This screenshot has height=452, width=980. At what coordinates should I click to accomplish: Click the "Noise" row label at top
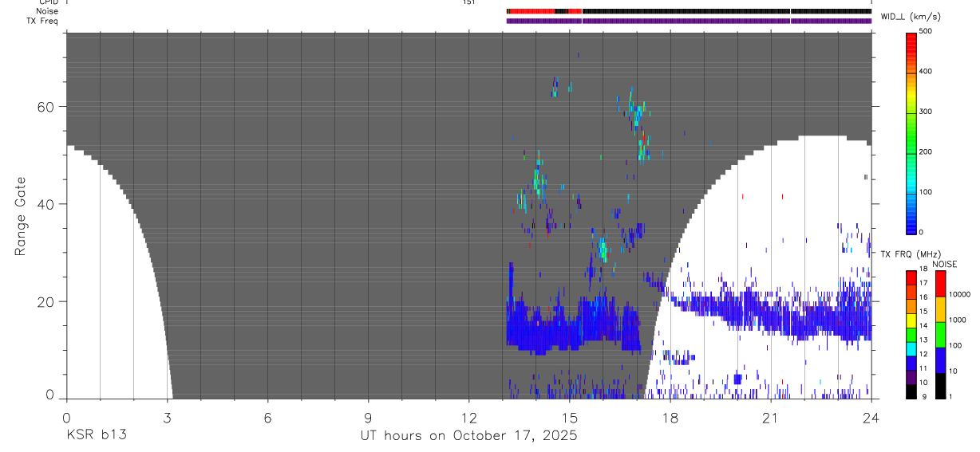47,11
